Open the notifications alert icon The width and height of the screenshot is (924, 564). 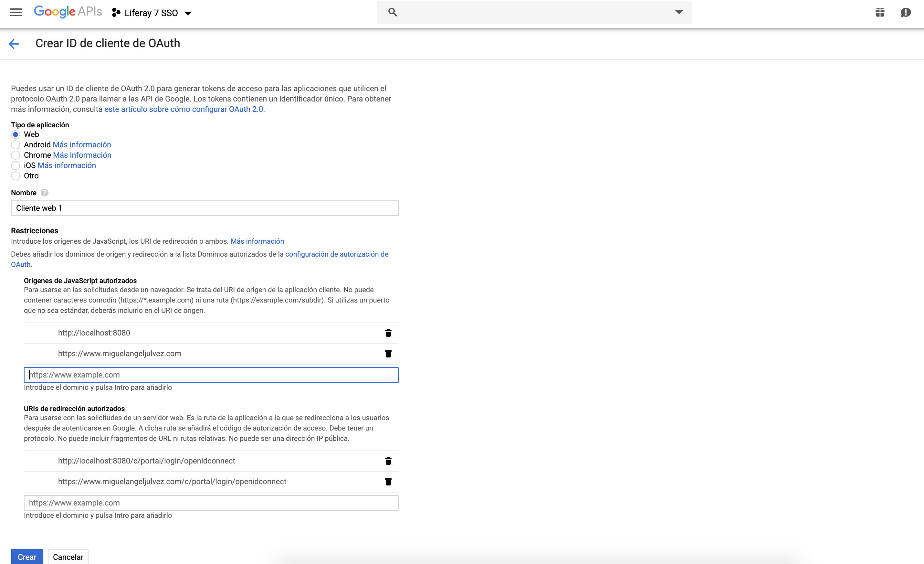[x=906, y=12]
